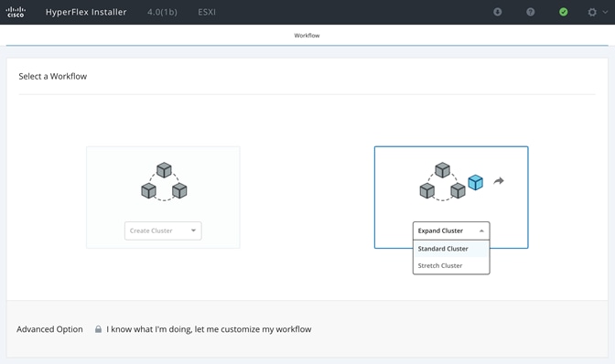Click the blue cube node icon

point(475,183)
